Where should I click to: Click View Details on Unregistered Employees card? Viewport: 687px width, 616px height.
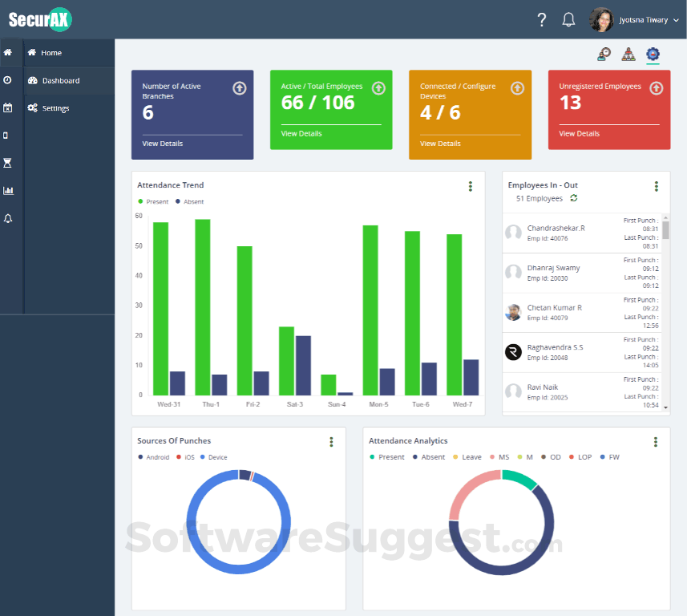click(x=579, y=134)
